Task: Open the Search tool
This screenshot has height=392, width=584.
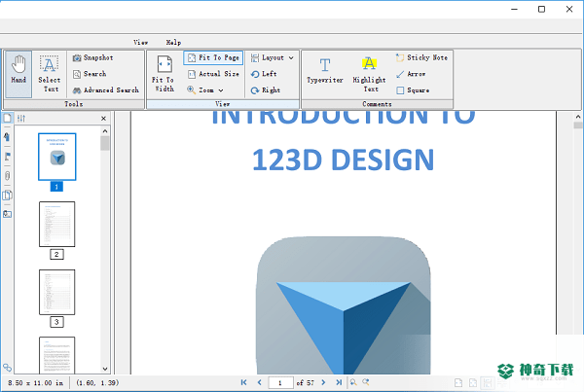Action: click(x=90, y=74)
